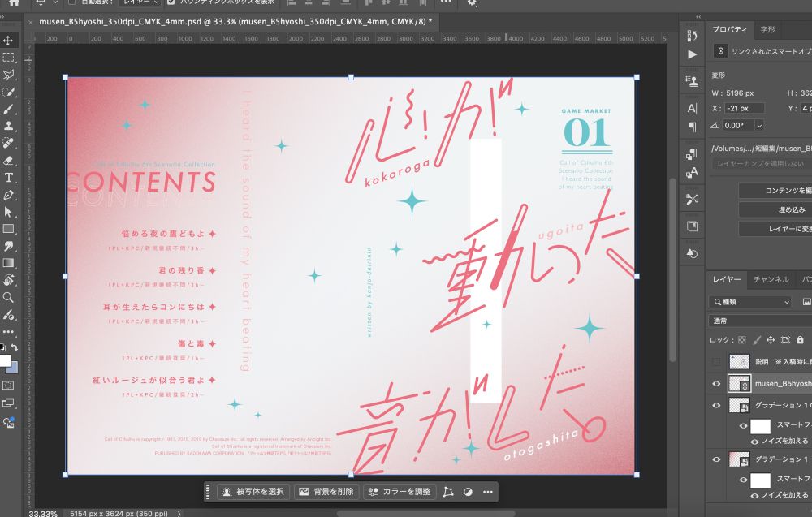812x517 pixels.
Task: Select the Type tool
Action: [x=8, y=178]
